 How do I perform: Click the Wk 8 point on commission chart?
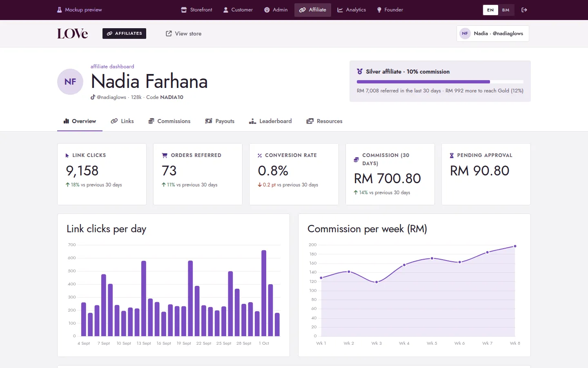point(515,246)
